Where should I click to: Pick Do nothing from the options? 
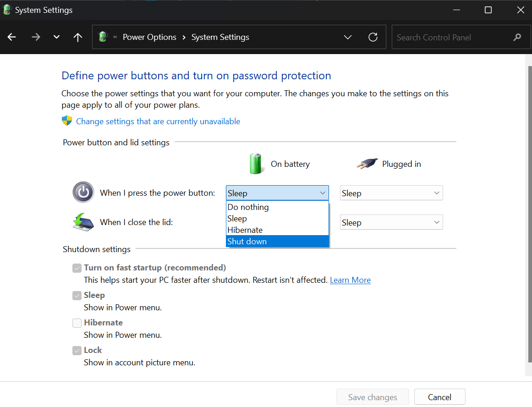click(x=277, y=207)
